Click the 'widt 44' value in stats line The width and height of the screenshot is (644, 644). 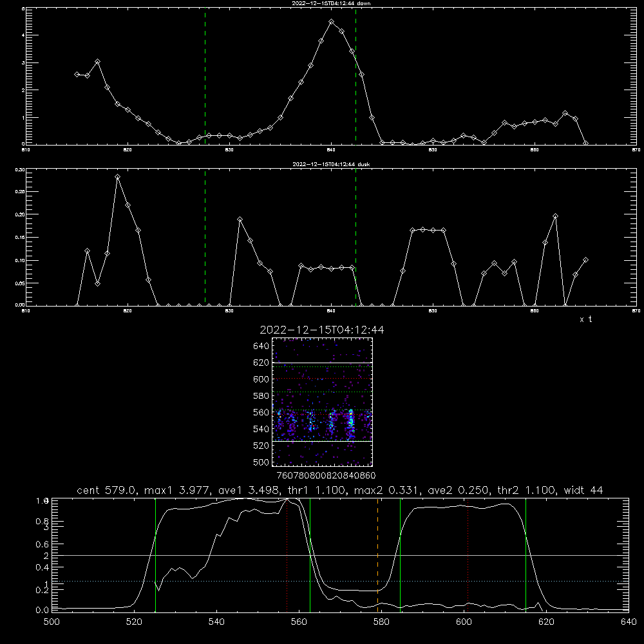pos(583,490)
